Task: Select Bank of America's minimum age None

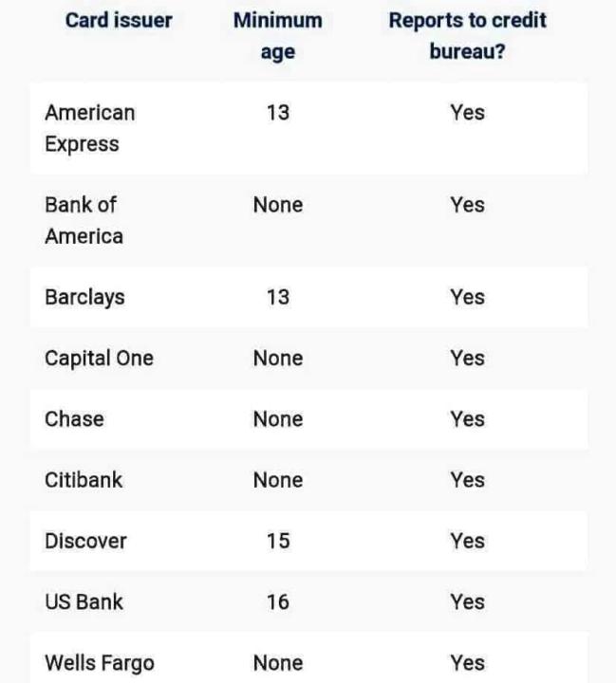Action: point(277,205)
